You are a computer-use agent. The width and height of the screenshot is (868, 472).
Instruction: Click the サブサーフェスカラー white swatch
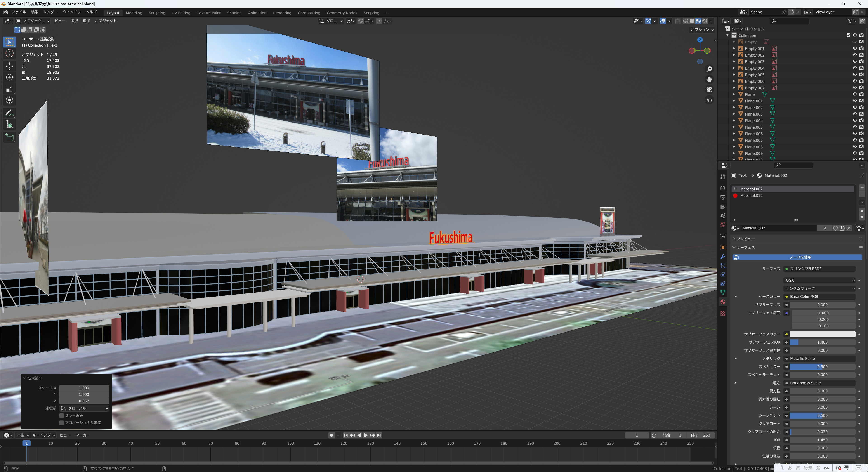coord(822,334)
